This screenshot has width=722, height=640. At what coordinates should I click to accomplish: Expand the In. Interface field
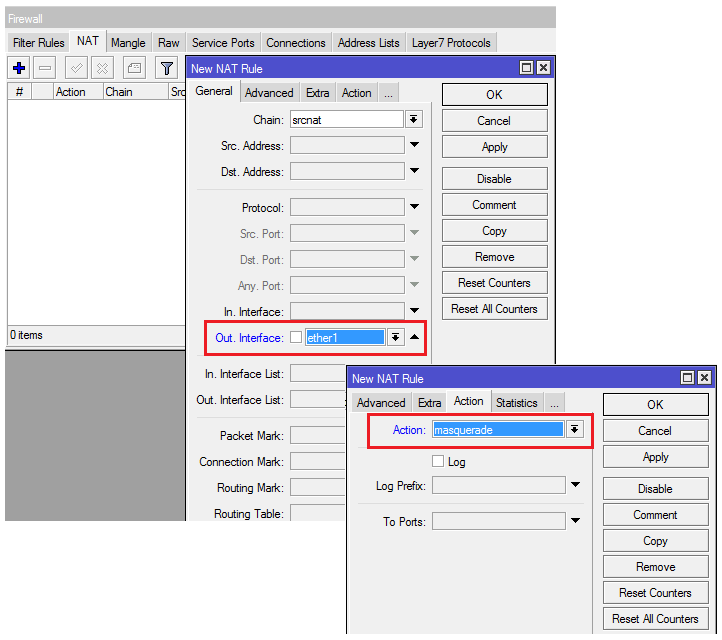pyautogui.click(x=414, y=311)
